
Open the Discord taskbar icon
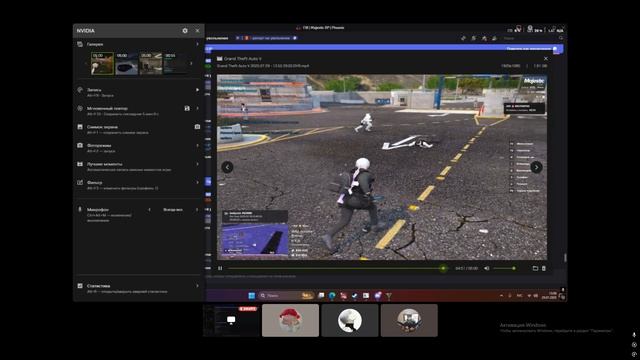(x=378, y=296)
